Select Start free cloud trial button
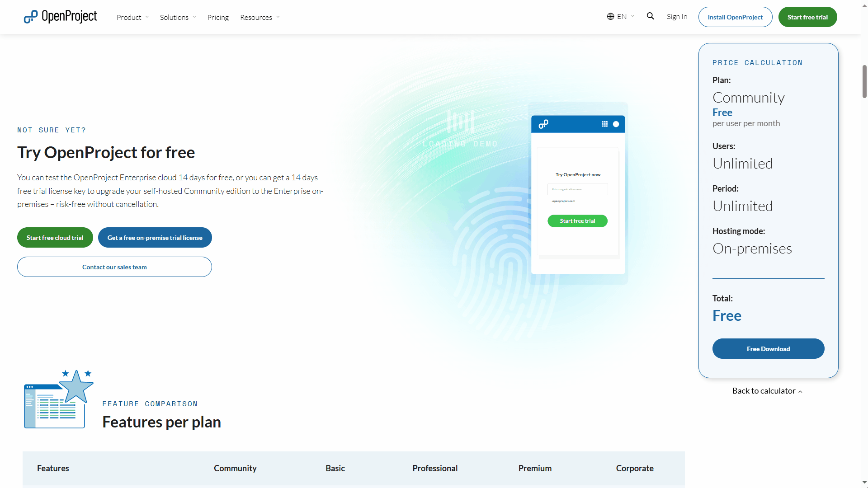This screenshot has height=488, width=868. point(55,237)
